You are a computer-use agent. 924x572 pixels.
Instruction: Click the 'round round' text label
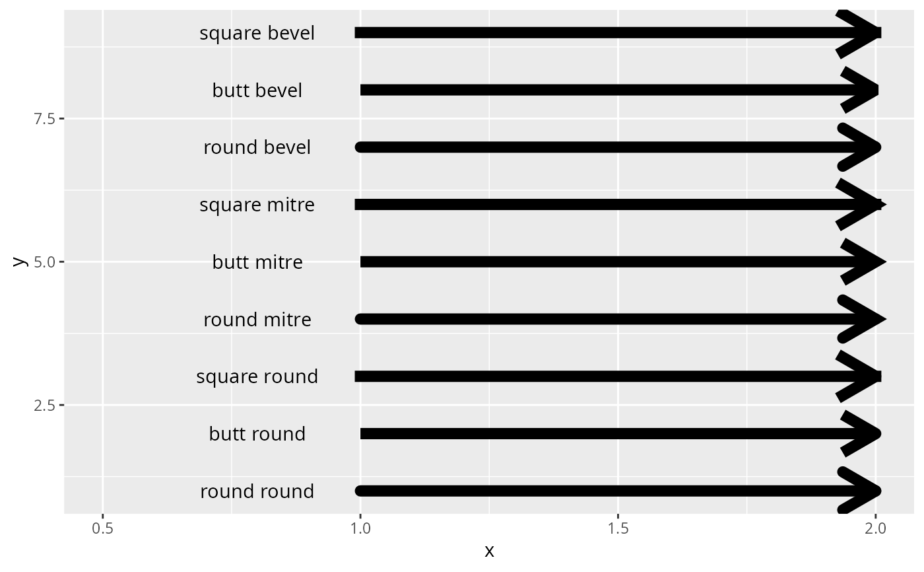(x=257, y=491)
